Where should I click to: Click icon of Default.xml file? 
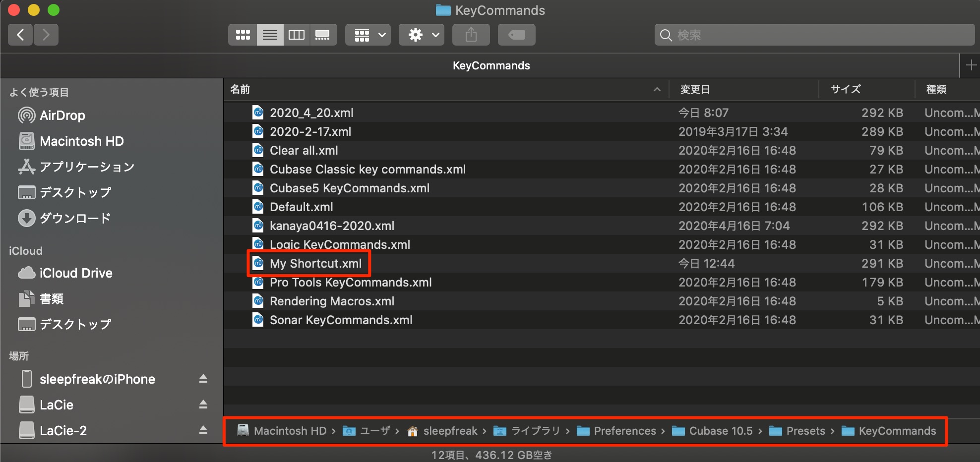click(258, 207)
